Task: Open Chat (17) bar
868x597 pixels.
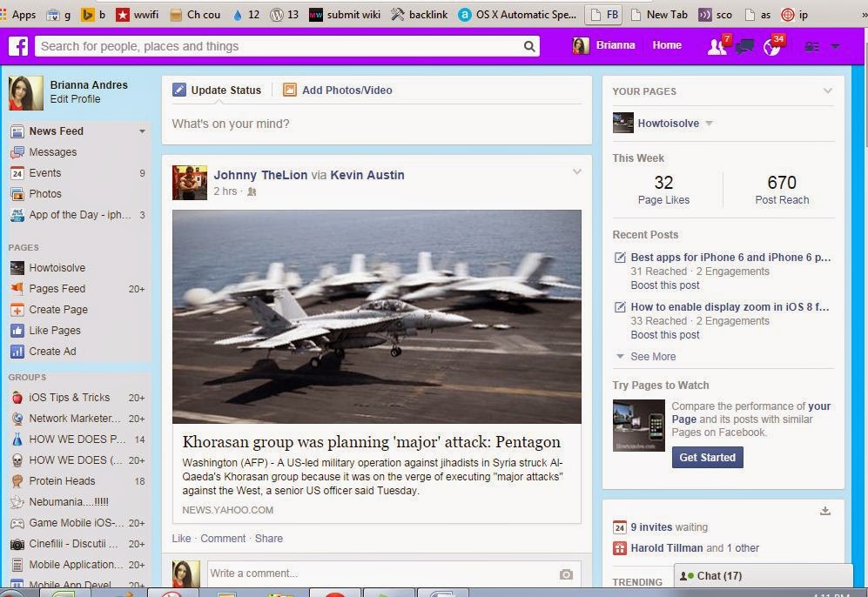Action: click(764, 576)
